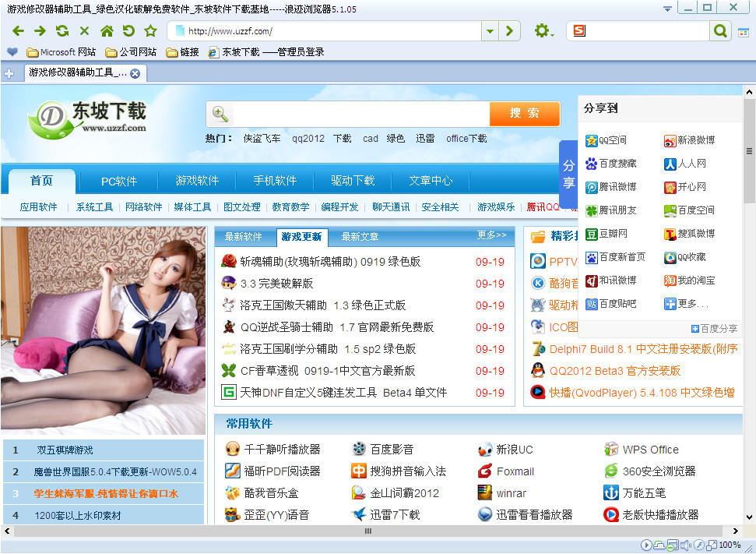
Task: Open 更多 share options
Action: click(x=687, y=304)
